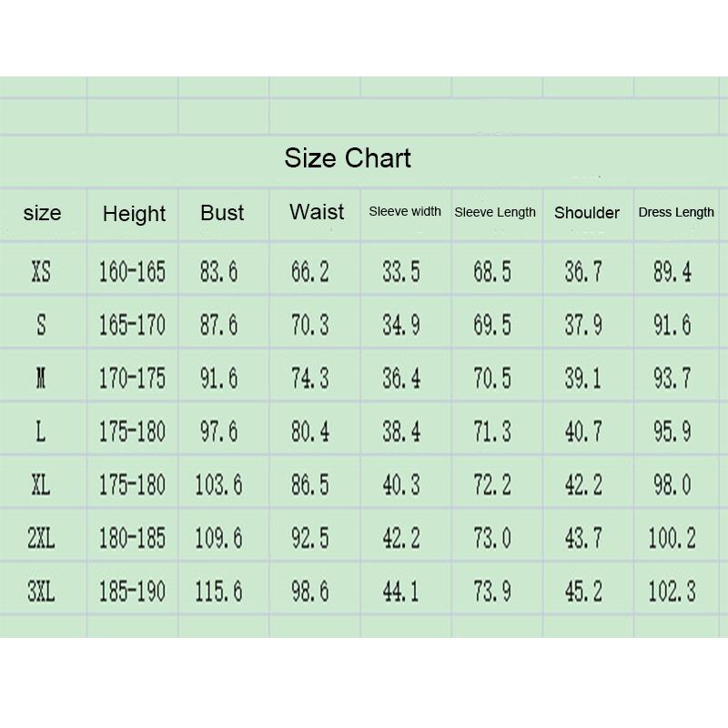728x728 pixels.
Task: Select the 165-170 height cell
Action: click(x=132, y=325)
